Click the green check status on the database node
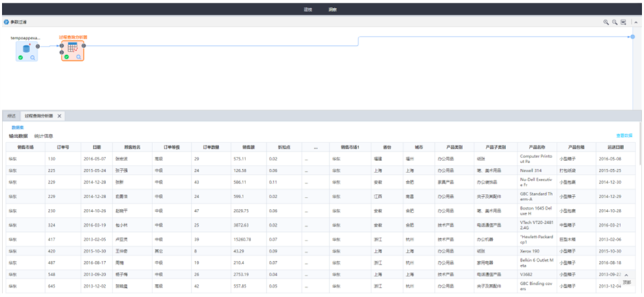The height and width of the screenshot is (297, 644). [x=21, y=57]
